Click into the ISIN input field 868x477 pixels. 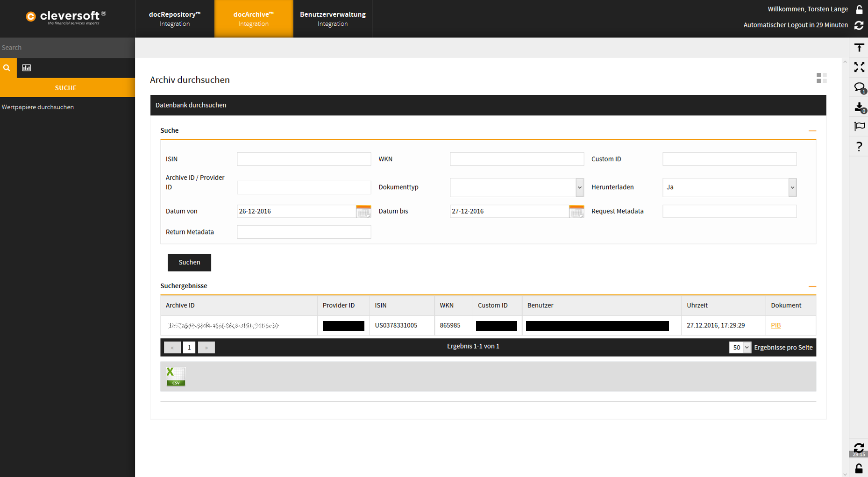pyautogui.click(x=304, y=159)
